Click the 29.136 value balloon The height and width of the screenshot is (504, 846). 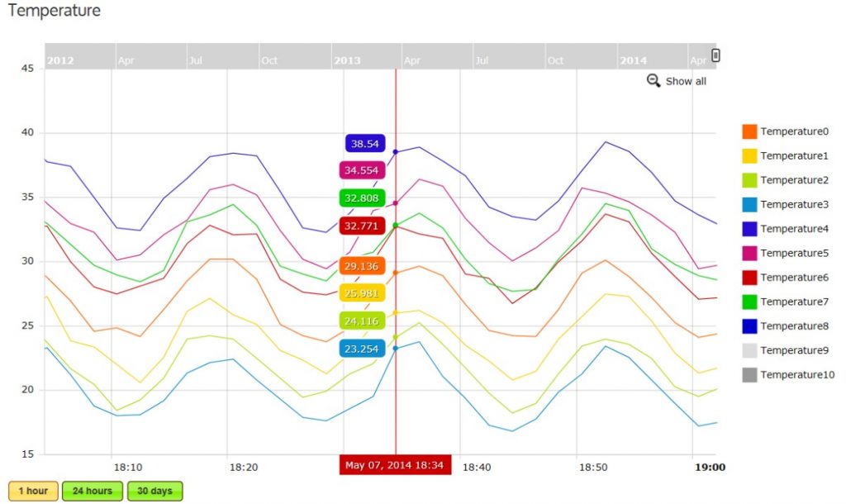(x=362, y=266)
